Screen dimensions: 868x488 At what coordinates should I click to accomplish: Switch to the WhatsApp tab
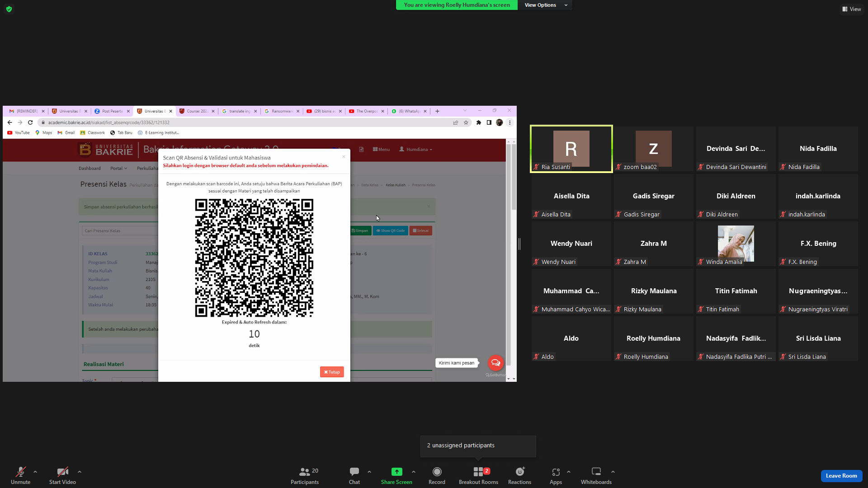408,111
